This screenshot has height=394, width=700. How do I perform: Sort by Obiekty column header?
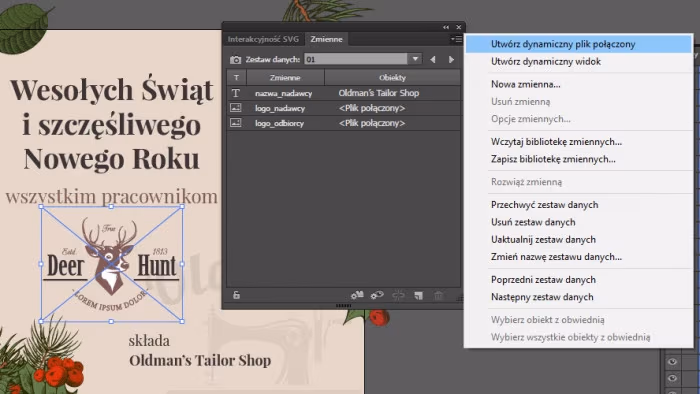click(x=392, y=78)
